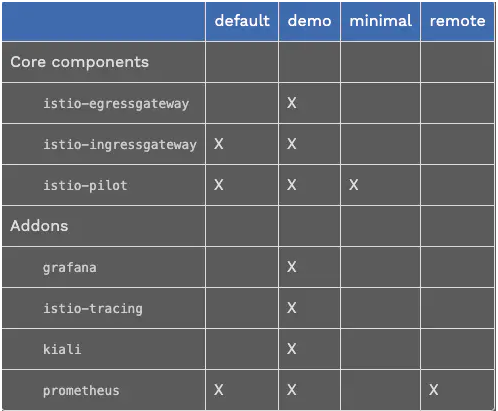Click the X for istio-egressgateway under demo
The image size is (498, 411).
[x=292, y=103]
